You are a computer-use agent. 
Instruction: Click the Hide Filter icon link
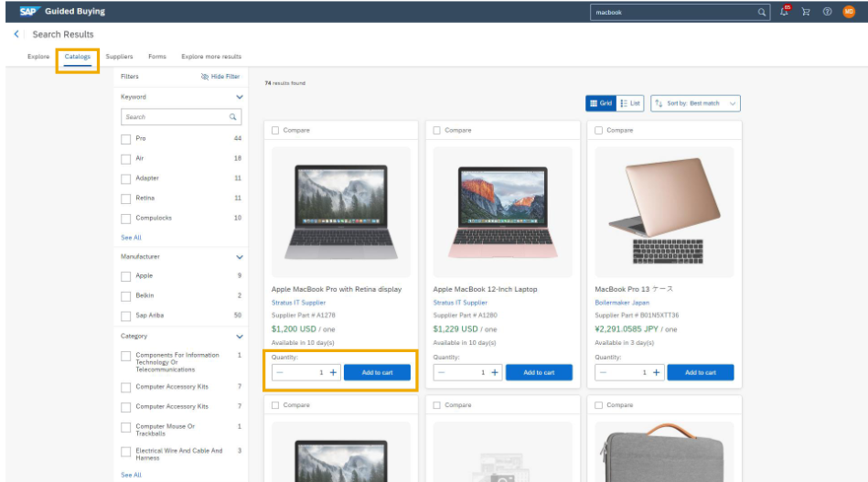[x=220, y=76]
